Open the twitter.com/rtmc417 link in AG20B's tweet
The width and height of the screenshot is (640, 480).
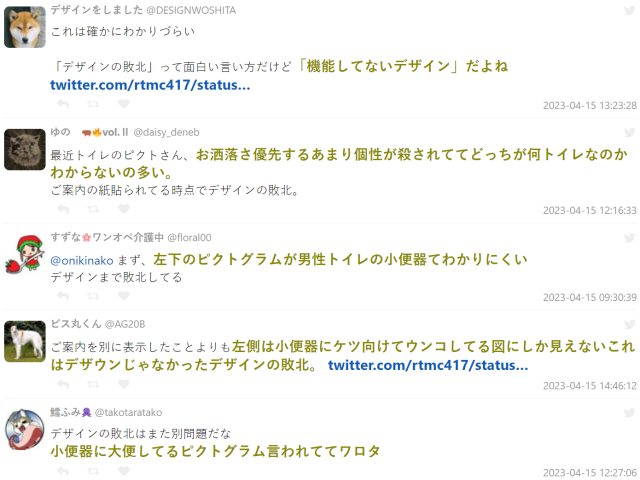click(x=428, y=365)
